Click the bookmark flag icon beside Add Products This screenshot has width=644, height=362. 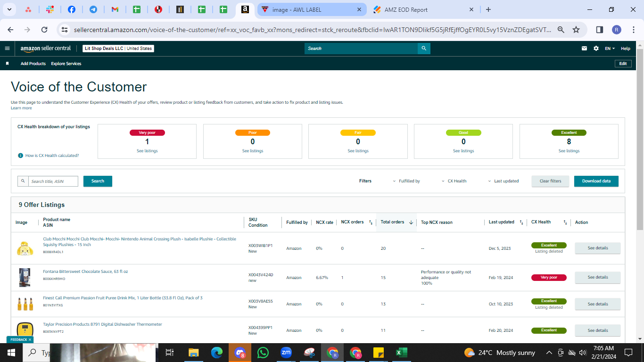(7, 64)
